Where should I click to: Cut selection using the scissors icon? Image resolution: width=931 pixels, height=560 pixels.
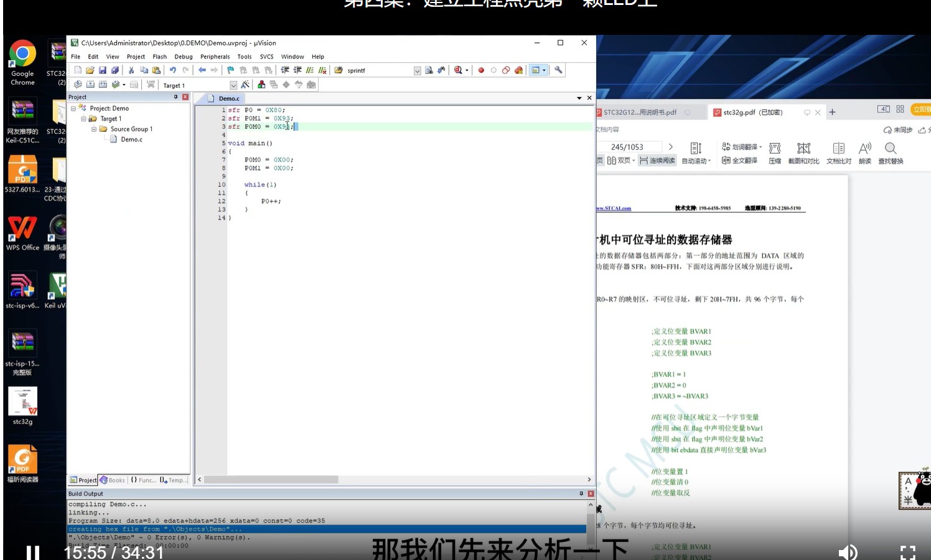pos(131,70)
